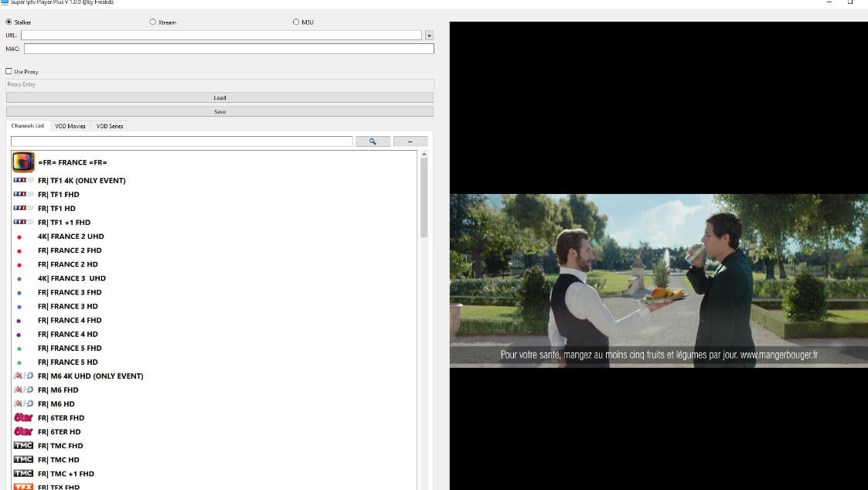Click TF1 logo beside TF1 4K entry

[23, 181]
